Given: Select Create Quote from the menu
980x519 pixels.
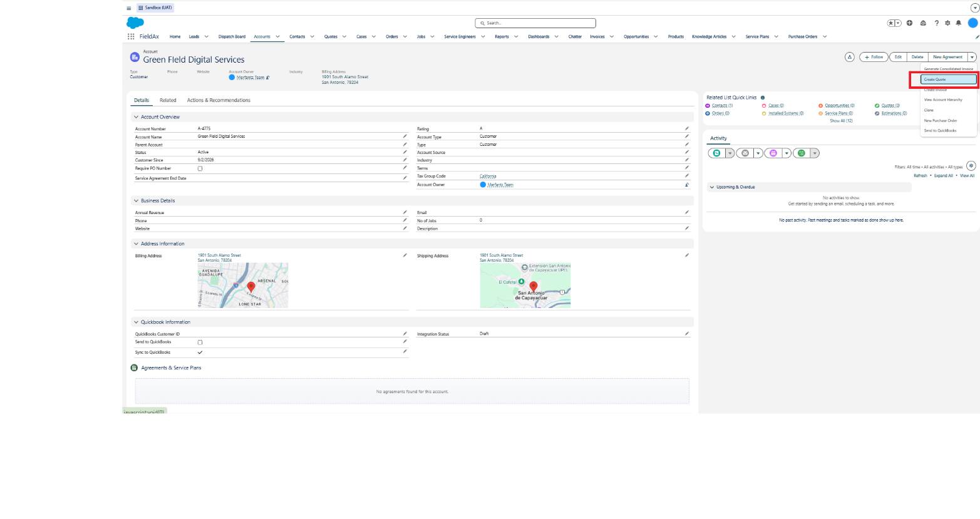Looking at the screenshot, I should [x=948, y=80].
